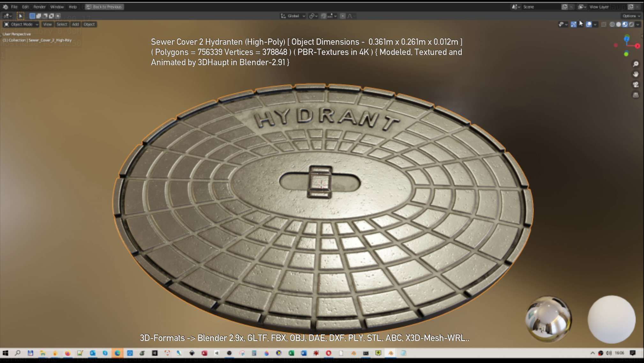Open the Windows Start menu
Screen dimensions: 644x363
(x=5, y=353)
